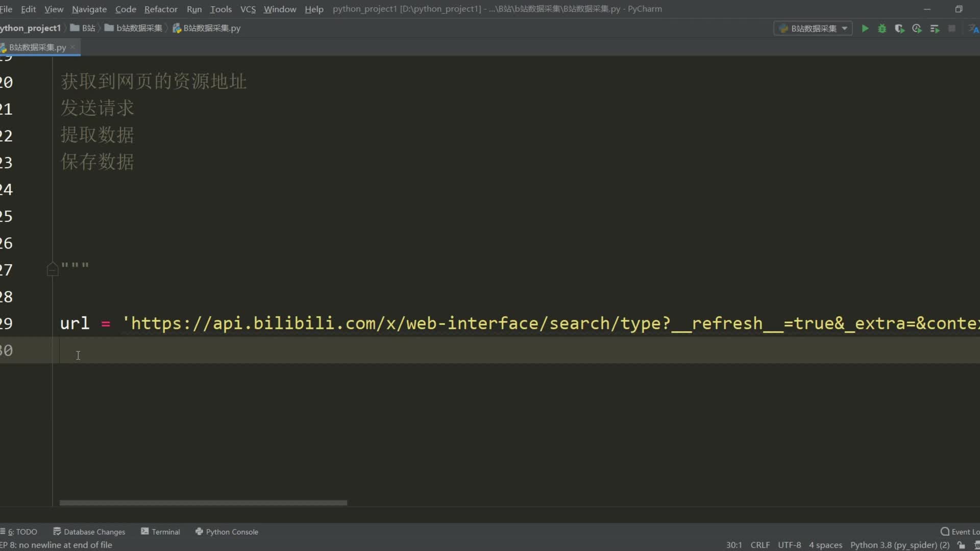This screenshot has height=551, width=980.
Task: Run with coverage shield icon
Action: click(x=899, y=29)
